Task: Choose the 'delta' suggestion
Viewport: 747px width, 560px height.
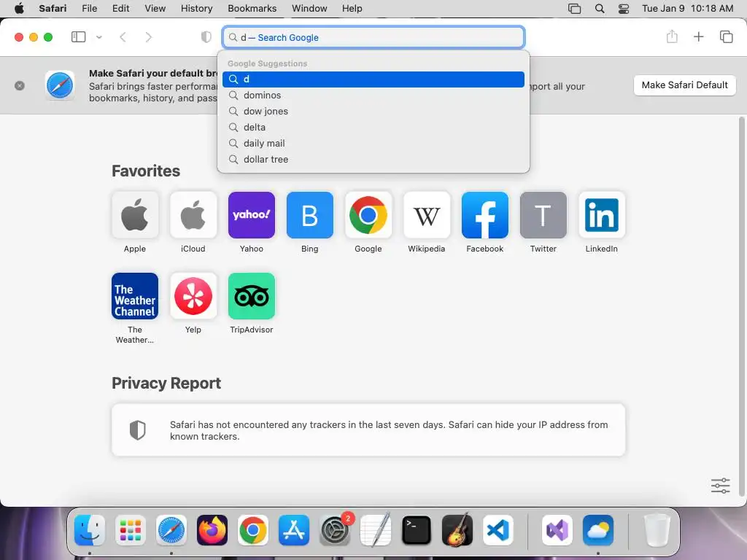Action: point(373,127)
